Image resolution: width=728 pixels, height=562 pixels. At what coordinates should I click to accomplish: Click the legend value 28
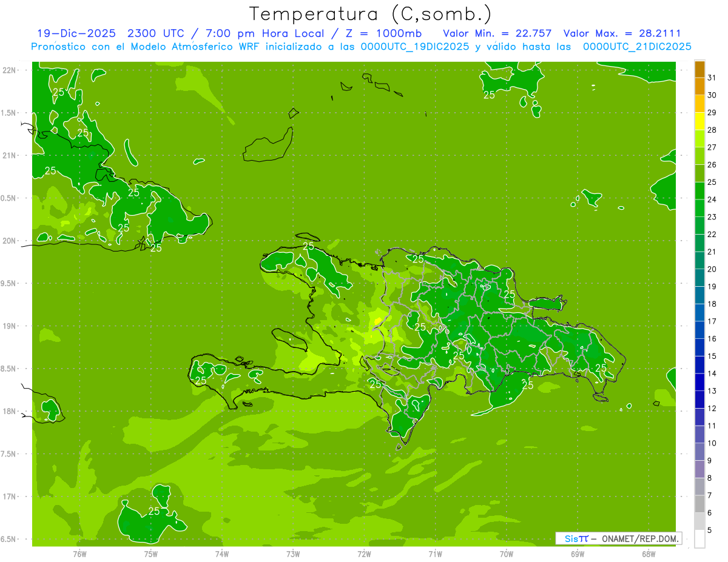[x=712, y=130]
